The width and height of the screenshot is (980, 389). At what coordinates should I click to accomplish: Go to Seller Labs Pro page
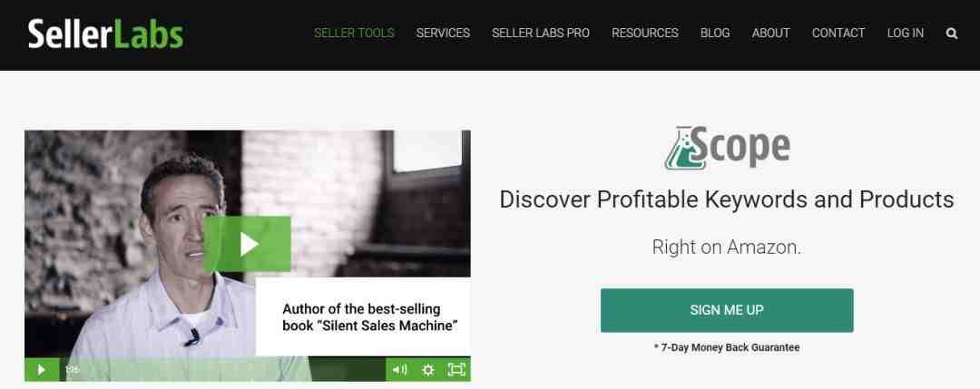click(x=541, y=33)
